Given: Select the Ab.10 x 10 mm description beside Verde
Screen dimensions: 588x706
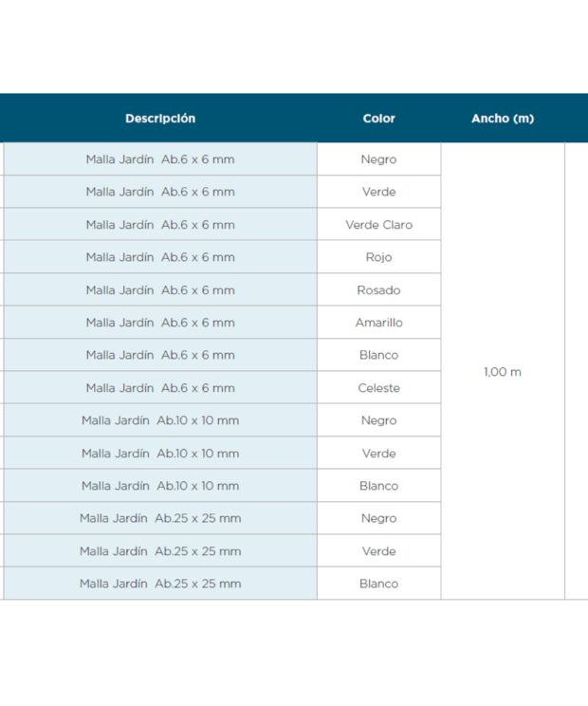Looking at the screenshot, I should (x=160, y=453).
